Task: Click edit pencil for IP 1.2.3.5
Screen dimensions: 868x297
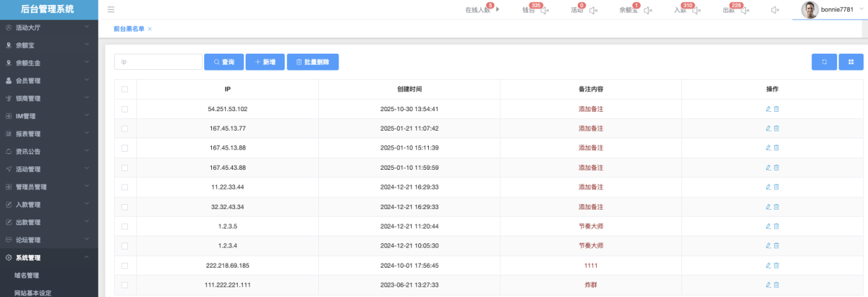Action: pos(768,226)
